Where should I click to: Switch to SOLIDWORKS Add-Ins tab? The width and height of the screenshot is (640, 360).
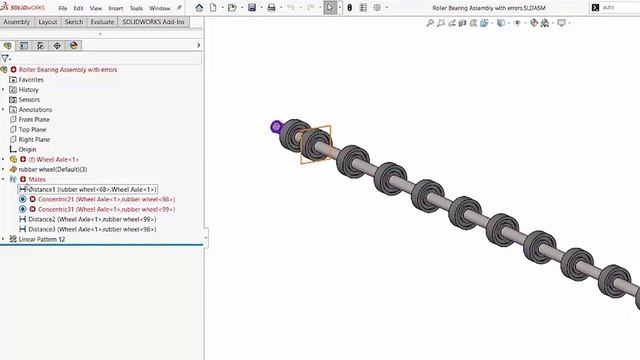point(153,22)
